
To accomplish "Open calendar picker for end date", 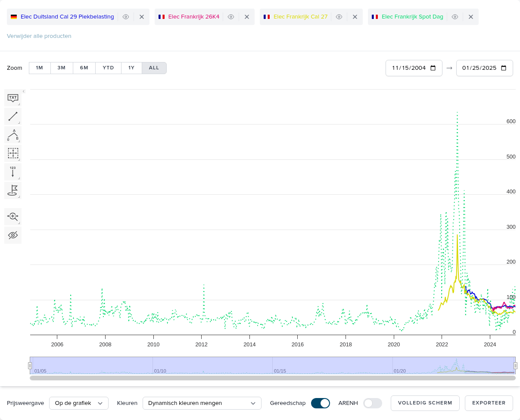I will (x=504, y=68).
